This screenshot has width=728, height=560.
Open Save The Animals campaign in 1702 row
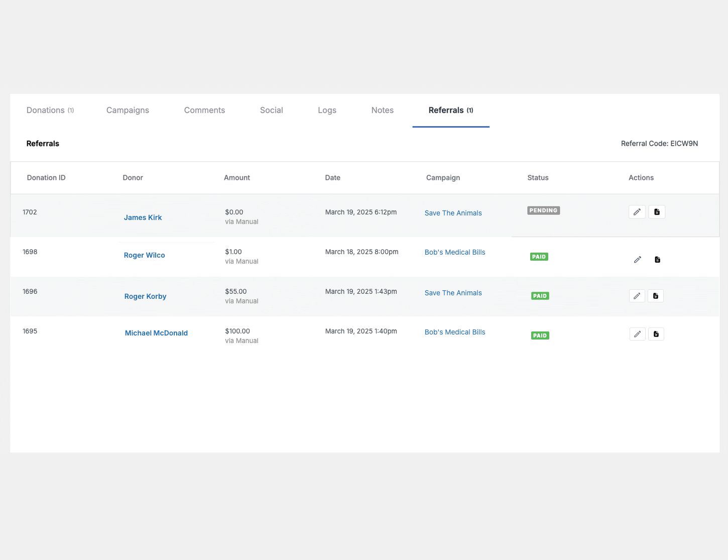(453, 213)
